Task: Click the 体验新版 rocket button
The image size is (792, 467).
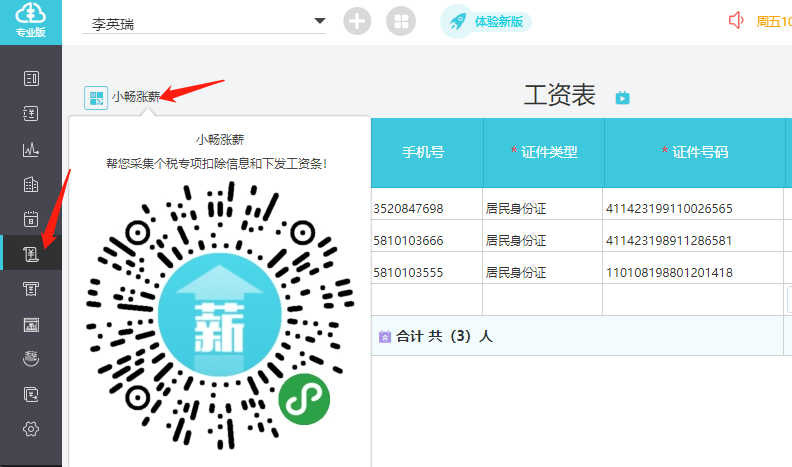Action: (485, 22)
